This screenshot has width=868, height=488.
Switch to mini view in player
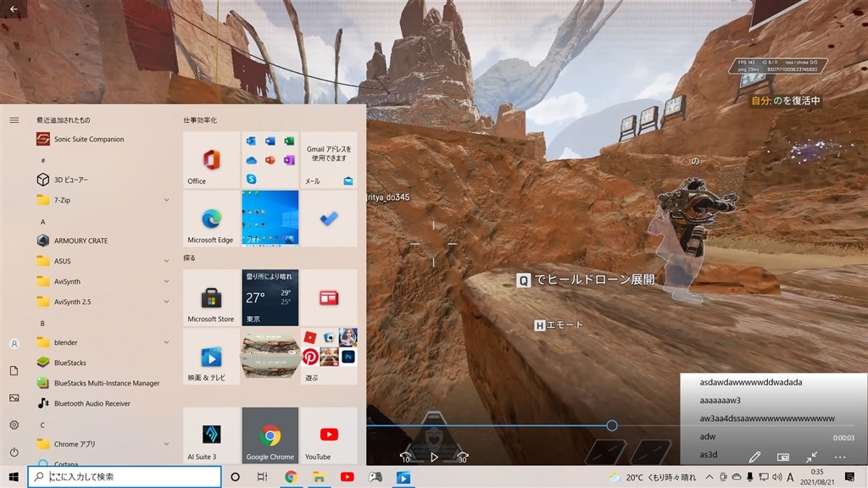coord(782,457)
